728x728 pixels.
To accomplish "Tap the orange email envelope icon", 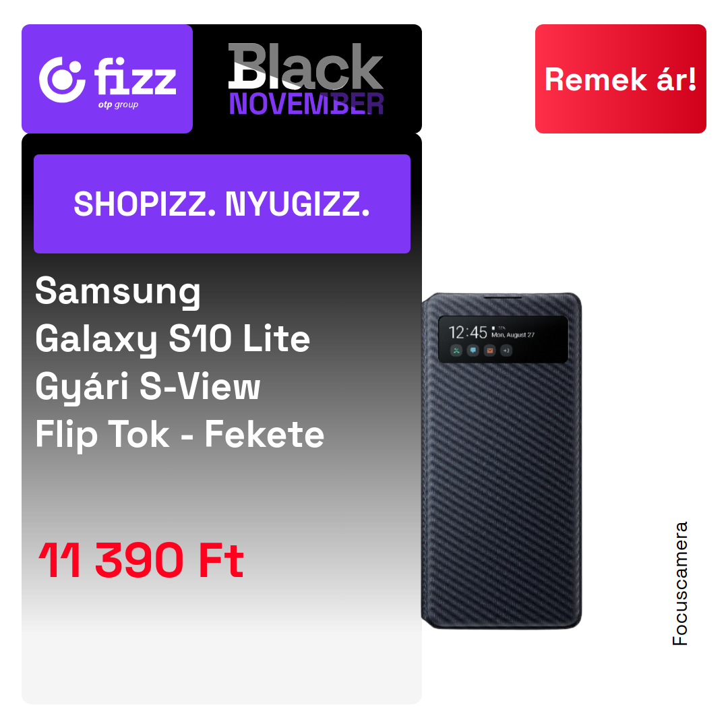I will pos(490,351).
